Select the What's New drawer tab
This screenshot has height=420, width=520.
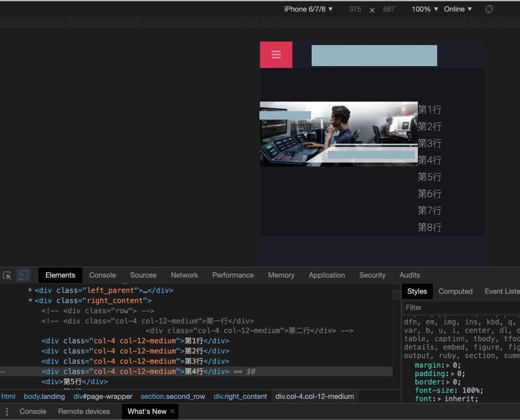point(147,412)
